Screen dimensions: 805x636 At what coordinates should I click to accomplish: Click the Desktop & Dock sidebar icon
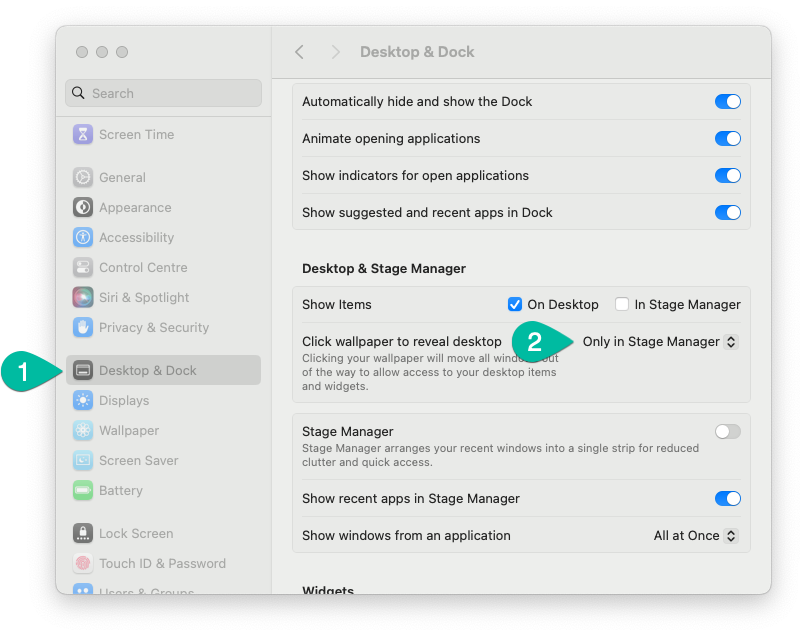point(83,370)
